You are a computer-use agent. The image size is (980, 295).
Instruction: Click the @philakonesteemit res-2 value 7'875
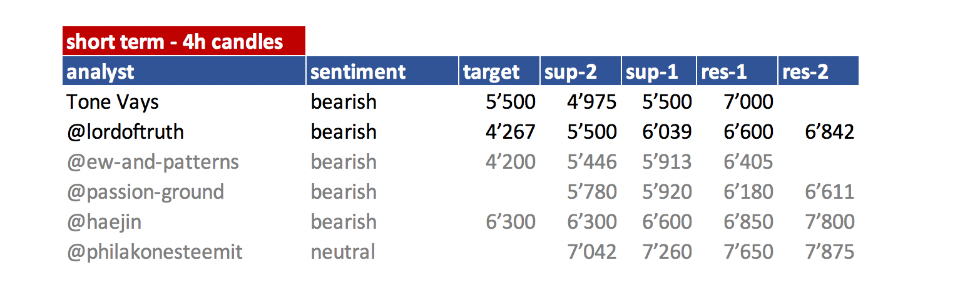coord(829,252)
